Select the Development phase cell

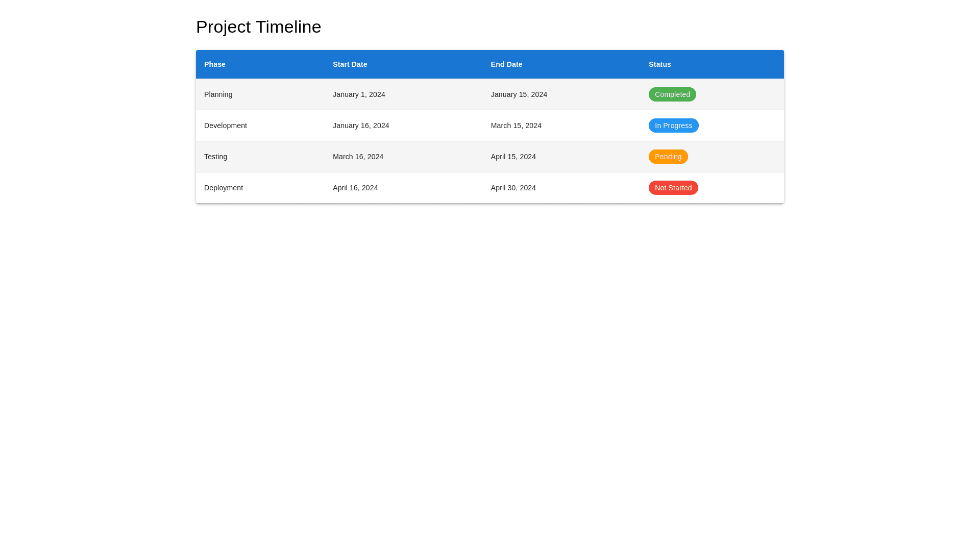coord(225,126)
